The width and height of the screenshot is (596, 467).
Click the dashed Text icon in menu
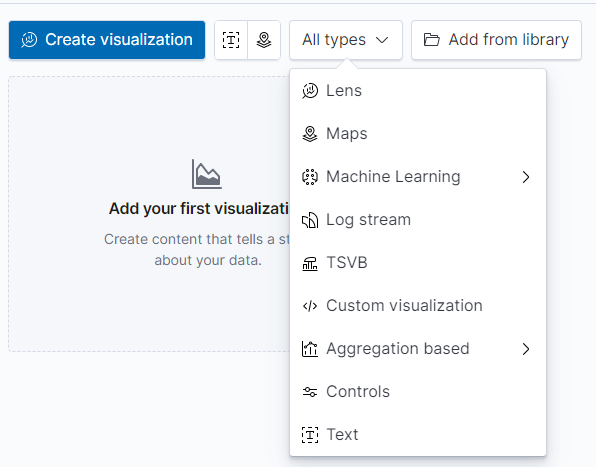tap(310, 434)
